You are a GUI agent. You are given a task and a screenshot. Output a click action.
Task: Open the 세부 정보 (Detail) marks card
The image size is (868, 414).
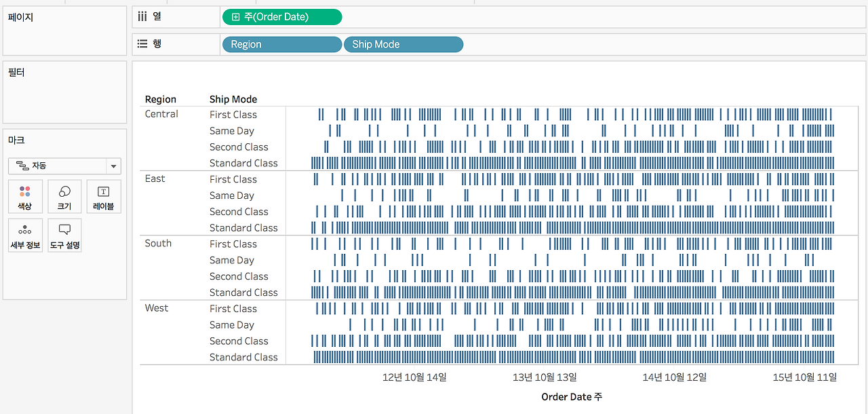[x=25, y=236]
